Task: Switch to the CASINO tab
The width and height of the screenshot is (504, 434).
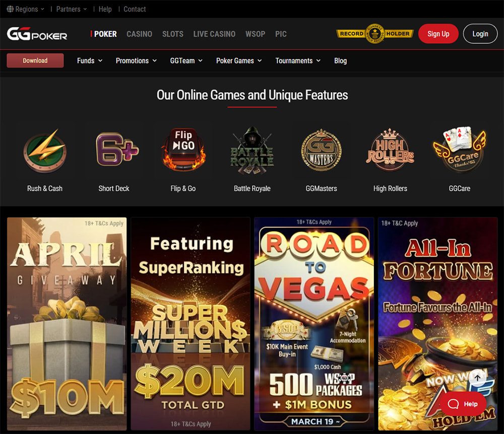Action: (139, 34)
